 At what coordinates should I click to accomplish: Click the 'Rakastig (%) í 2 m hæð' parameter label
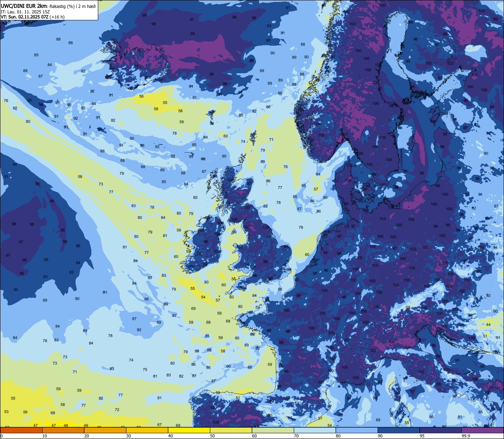pos(72,6)
